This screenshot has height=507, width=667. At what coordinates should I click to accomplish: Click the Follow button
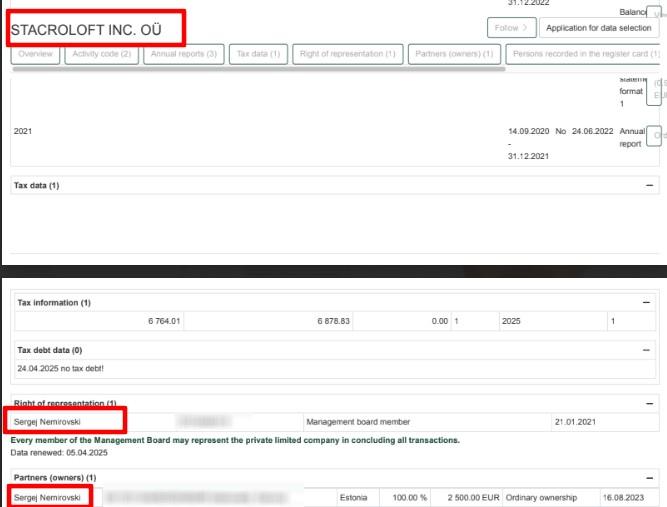511,28
